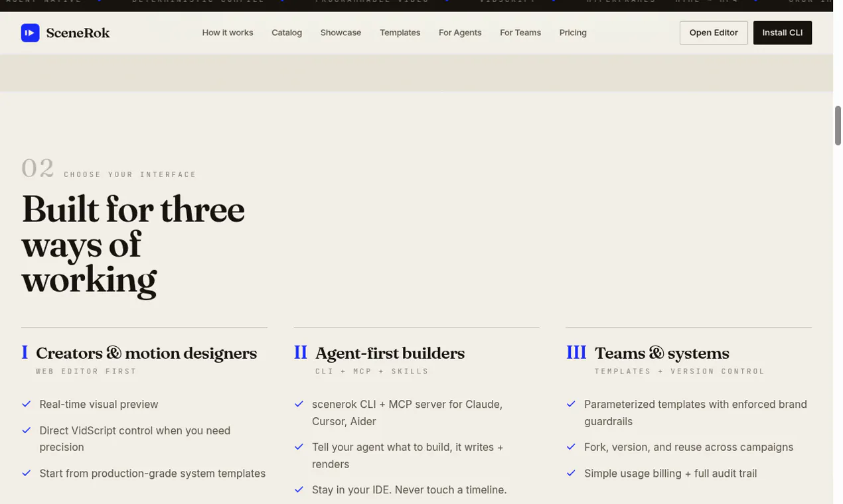Click the Agent-first builders heading
This screenshot has height=504, width=843.
(390, 353)
